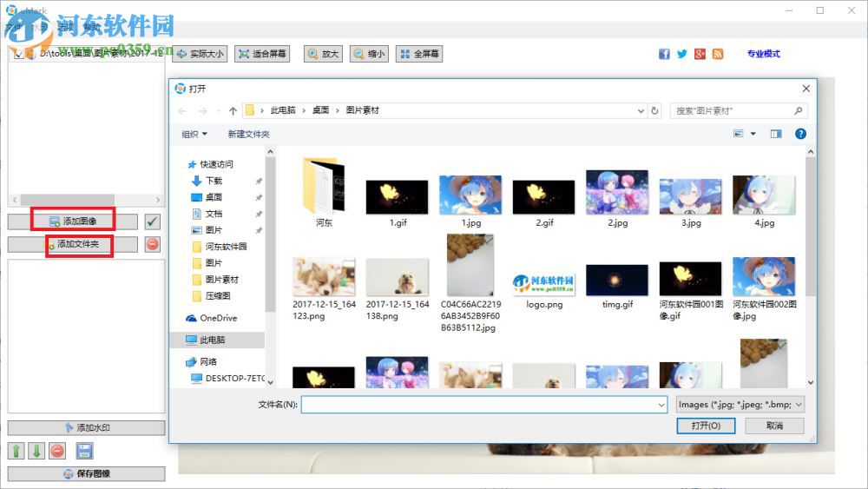
Task: Toggle the preview pane icon in dialog
Action: [x=775, y=134]
